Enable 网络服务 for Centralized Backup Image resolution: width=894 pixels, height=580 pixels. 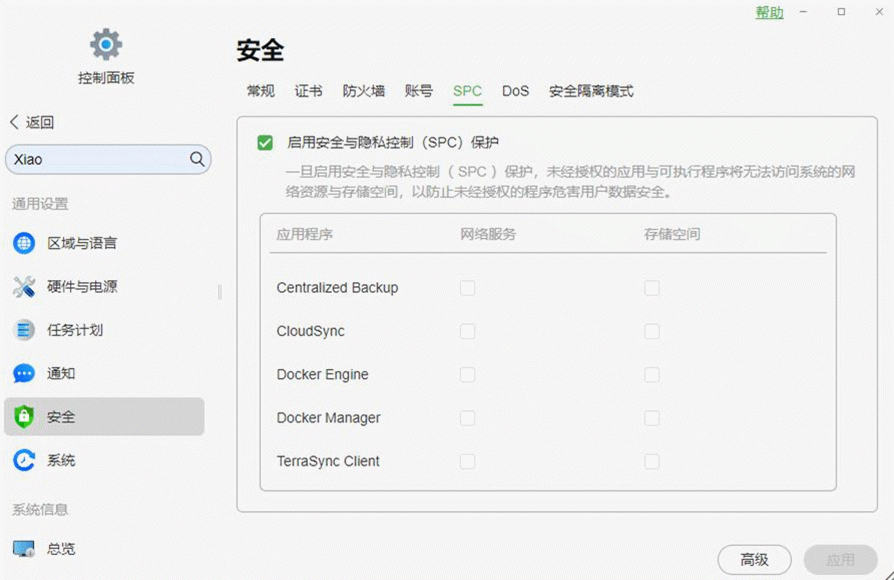[x=466, y=287]
